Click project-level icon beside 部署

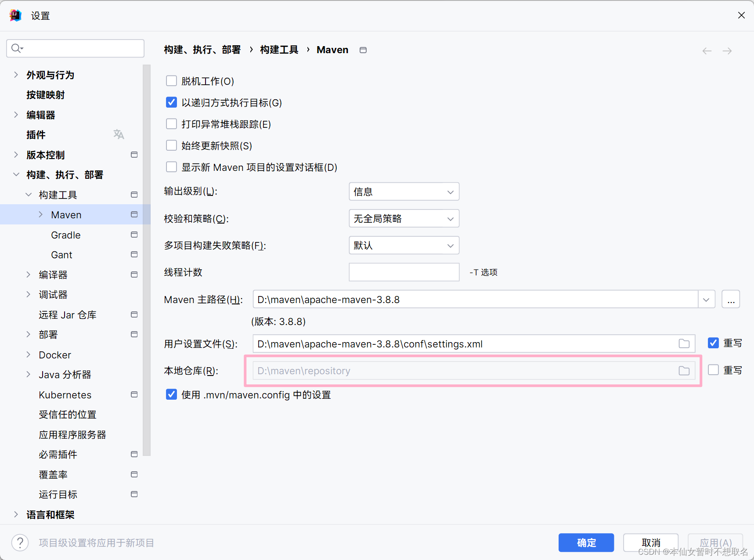134,334
